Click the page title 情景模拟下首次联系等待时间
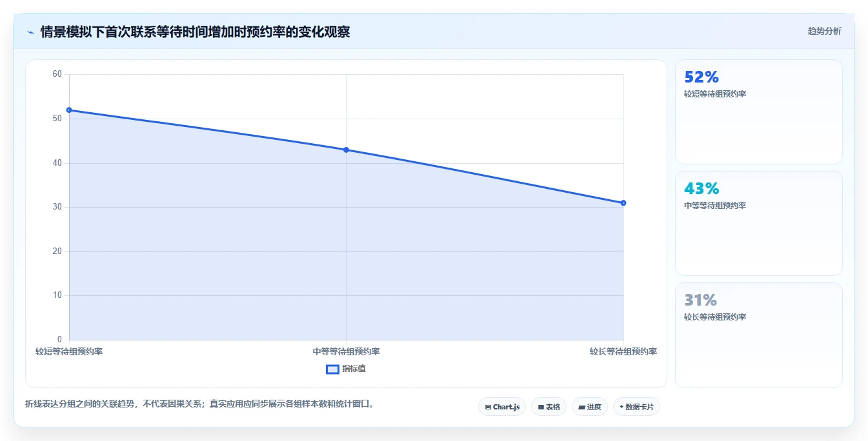 click(x=195, y=32)
